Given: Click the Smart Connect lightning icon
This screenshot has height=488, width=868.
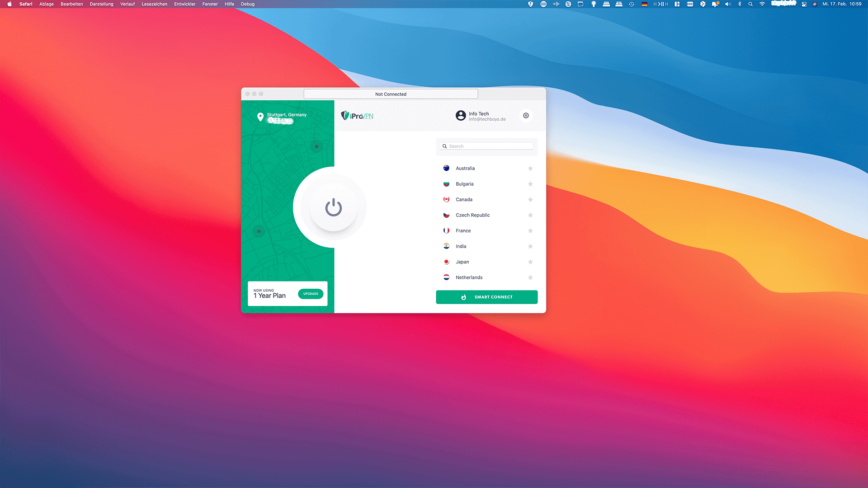Looking at the screenshot, I should 464,297.
